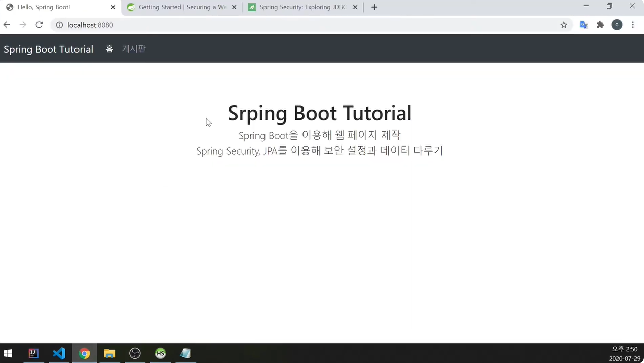View site information icon in address bar
Screen dimensions: 644x363
(59, 25)
